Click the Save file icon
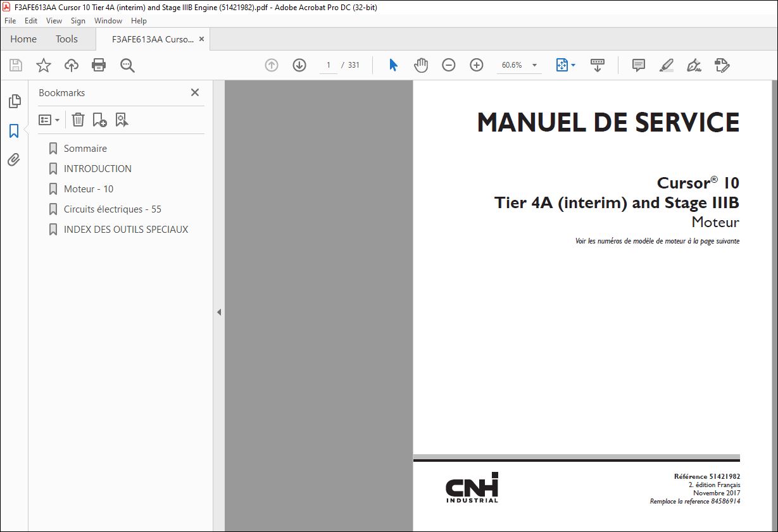 pyautogui.click(x=16, y=65)
